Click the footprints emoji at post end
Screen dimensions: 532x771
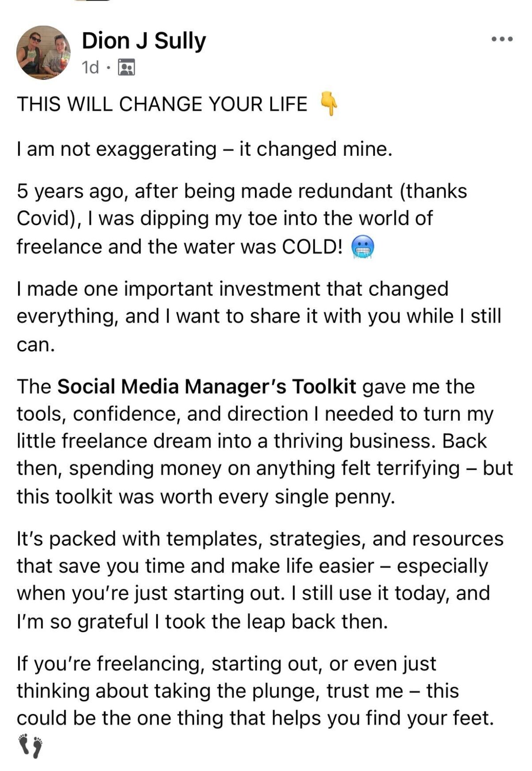(31, 747)
